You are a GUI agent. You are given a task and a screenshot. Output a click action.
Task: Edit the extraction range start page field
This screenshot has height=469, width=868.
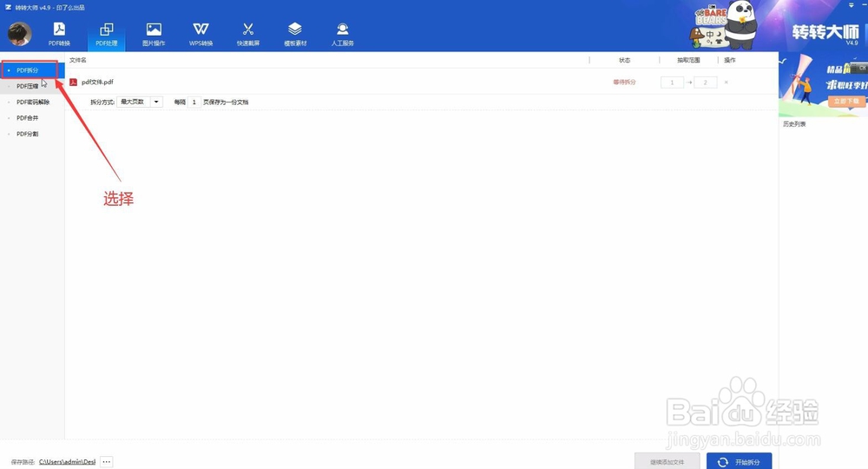[x=672, y=83]
